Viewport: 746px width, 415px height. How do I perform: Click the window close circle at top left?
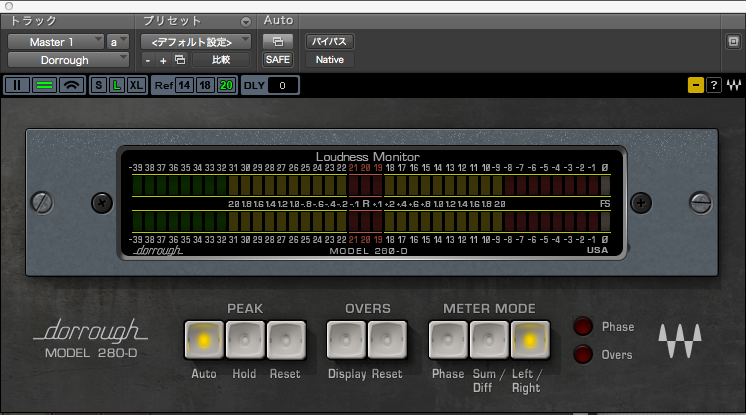pos(9,6)
